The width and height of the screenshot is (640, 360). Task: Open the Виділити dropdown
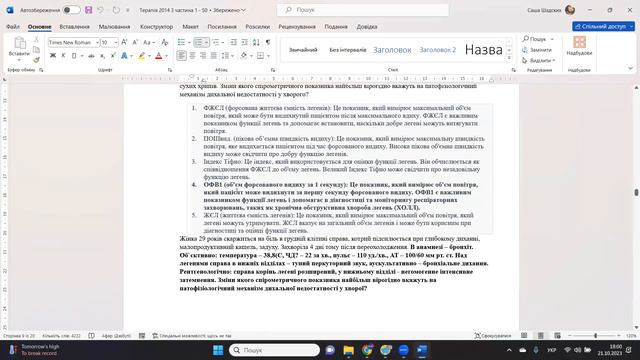point(538,60)
